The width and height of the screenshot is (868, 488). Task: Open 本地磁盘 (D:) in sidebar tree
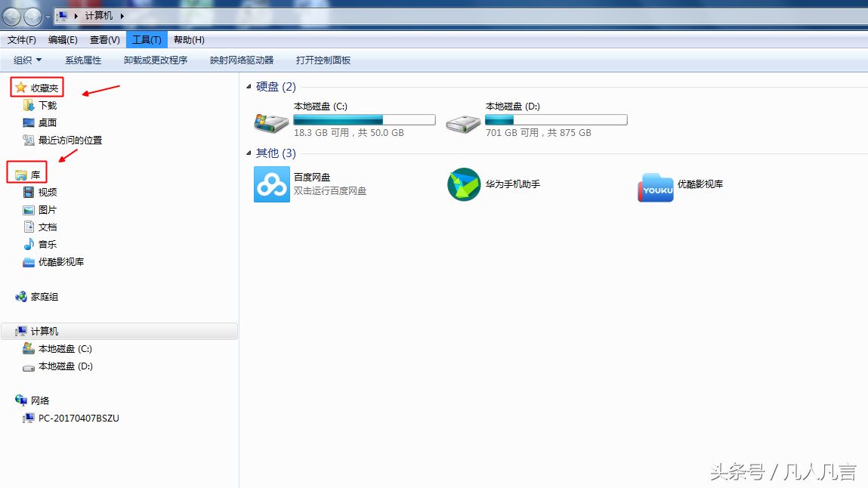65,366
